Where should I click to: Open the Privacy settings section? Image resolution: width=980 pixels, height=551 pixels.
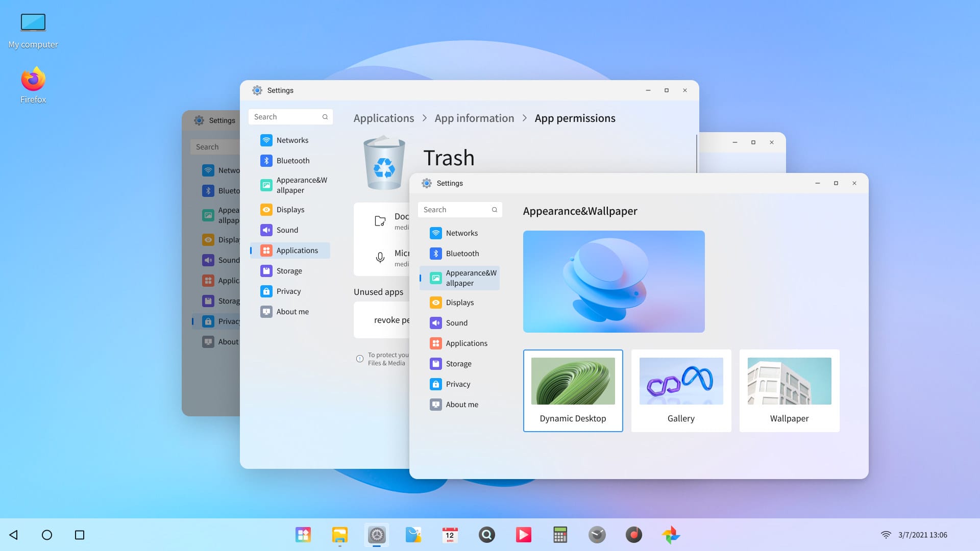click(x=457, y=384)
